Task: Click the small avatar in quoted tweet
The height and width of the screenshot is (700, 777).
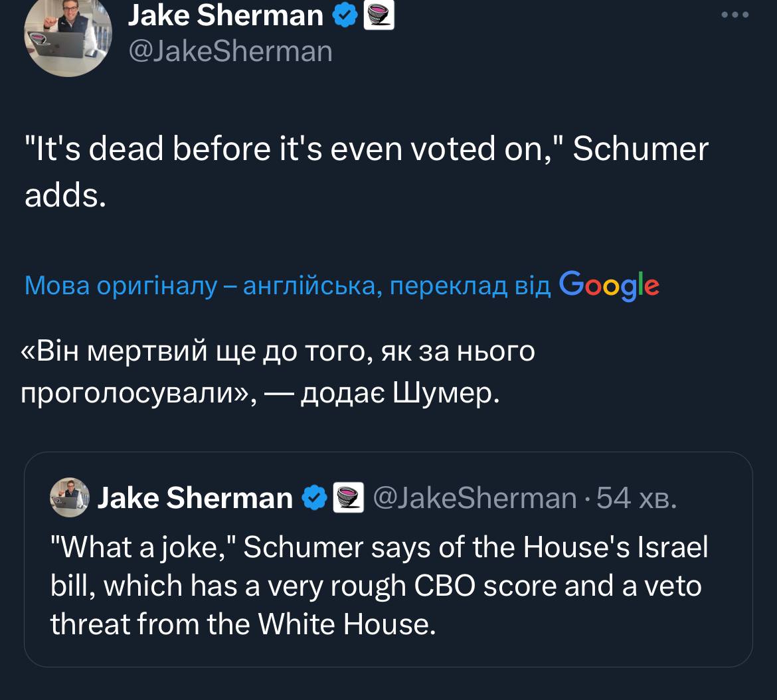Action: (x=68, y=497)
